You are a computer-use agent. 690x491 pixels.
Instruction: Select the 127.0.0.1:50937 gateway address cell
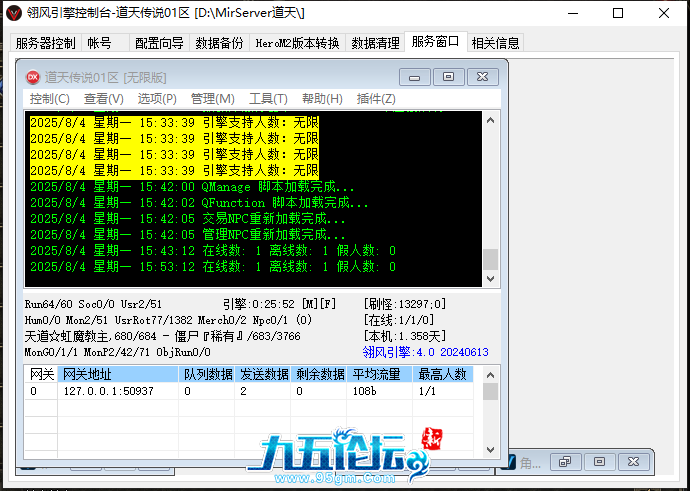[x=118, y=391]
